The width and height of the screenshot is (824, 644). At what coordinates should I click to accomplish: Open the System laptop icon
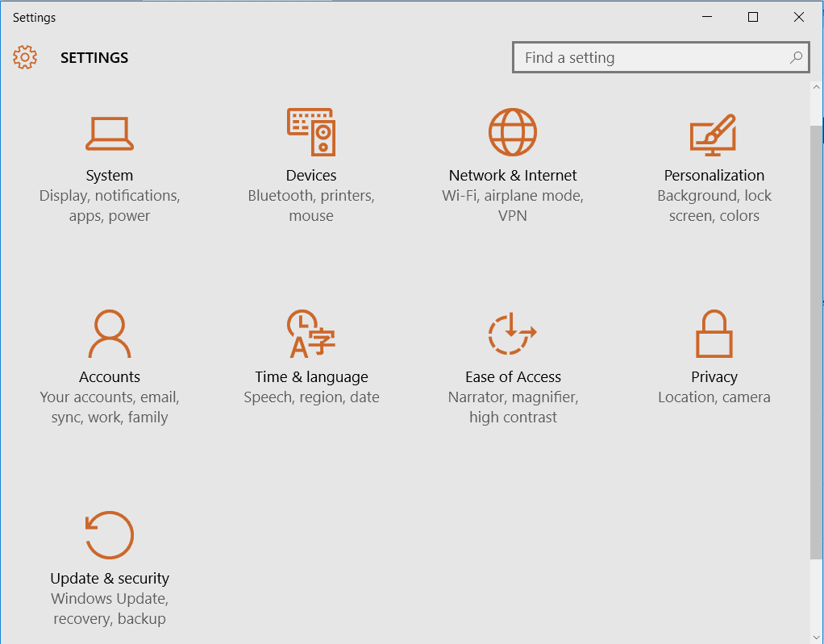pos(110,133)
